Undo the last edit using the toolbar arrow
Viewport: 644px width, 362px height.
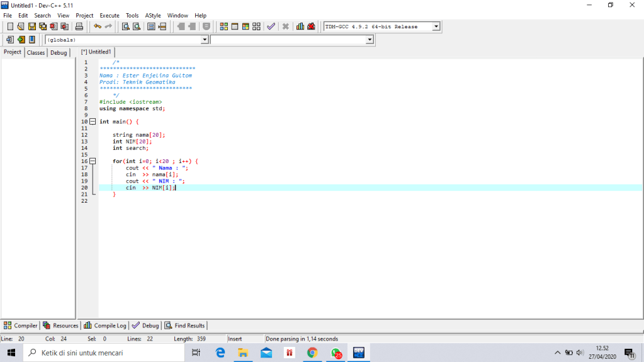point(97,26)
